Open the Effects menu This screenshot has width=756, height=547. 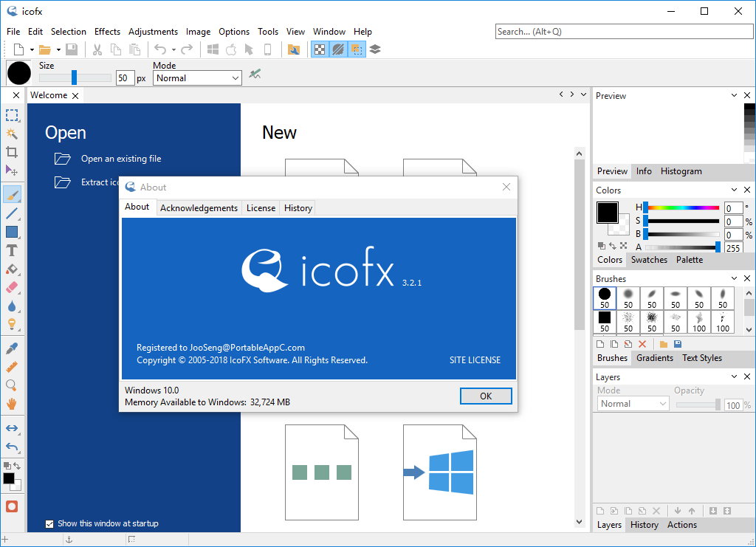point(107,31)
